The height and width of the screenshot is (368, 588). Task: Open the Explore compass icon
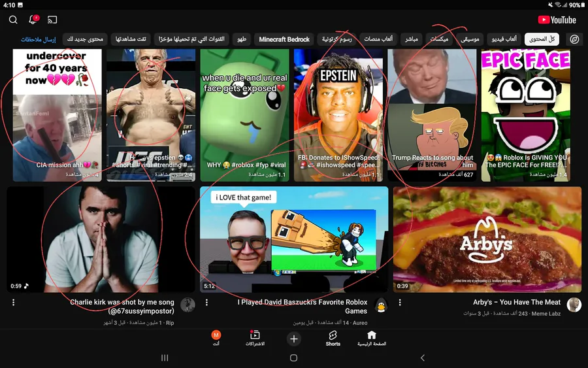pyautogui.click(x=574, y=39)
